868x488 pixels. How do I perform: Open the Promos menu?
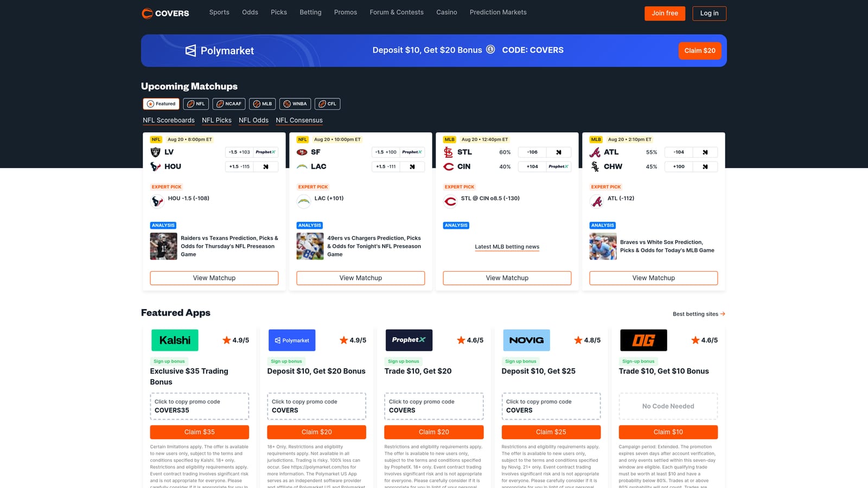pos(346,12)
